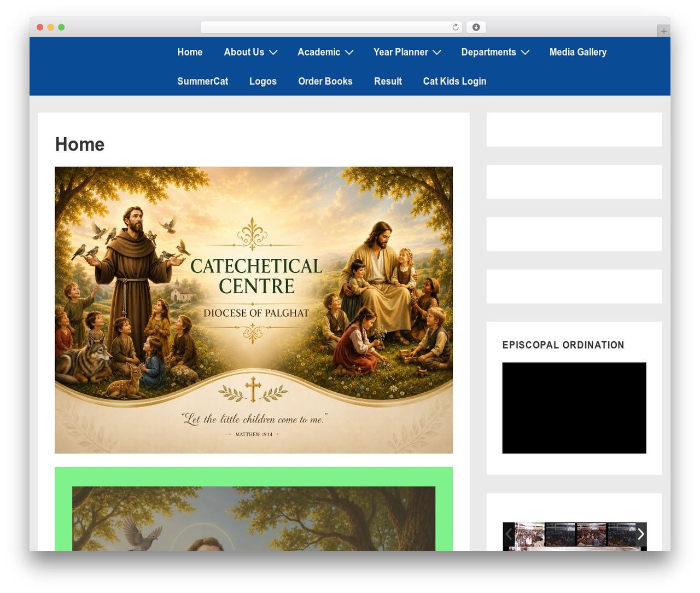Click the Order Books link
Screen dimensions: 700x593
(325, 81)
